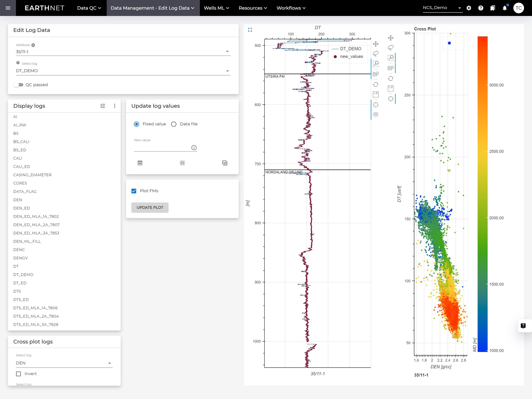Image resolution: width=532 pixels, height=399 pixels.
Task: Select DEN_ML_FILL in Display logs list
Action: click(x=27, y=241)
